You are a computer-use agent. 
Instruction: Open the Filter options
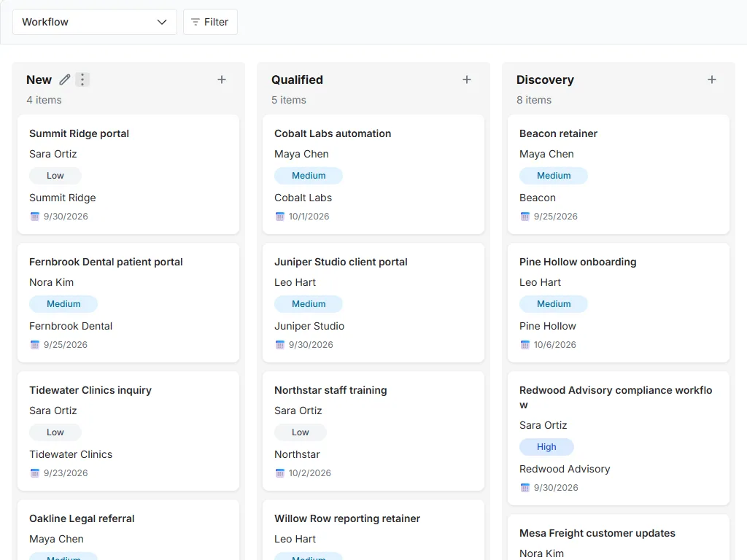(x=210, y=22)
